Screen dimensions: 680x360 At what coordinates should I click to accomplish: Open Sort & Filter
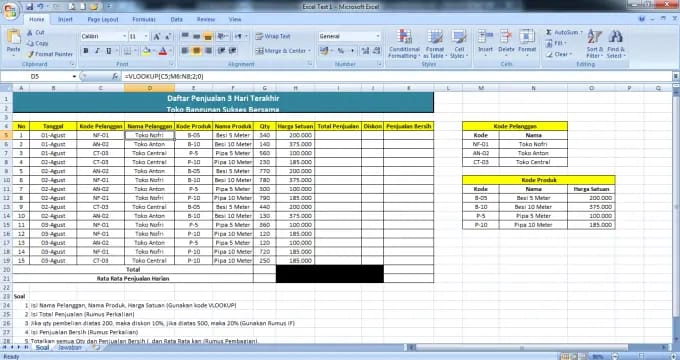tap(595, 44)
